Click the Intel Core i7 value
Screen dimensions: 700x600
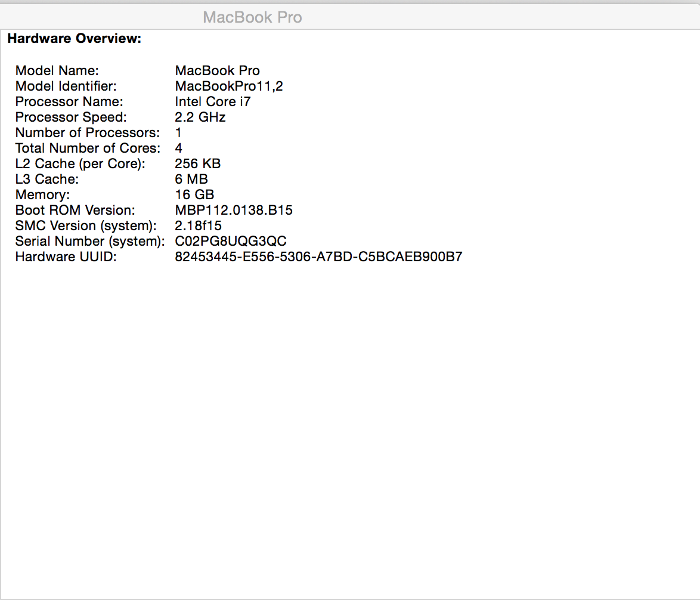[x=213, y=102]
